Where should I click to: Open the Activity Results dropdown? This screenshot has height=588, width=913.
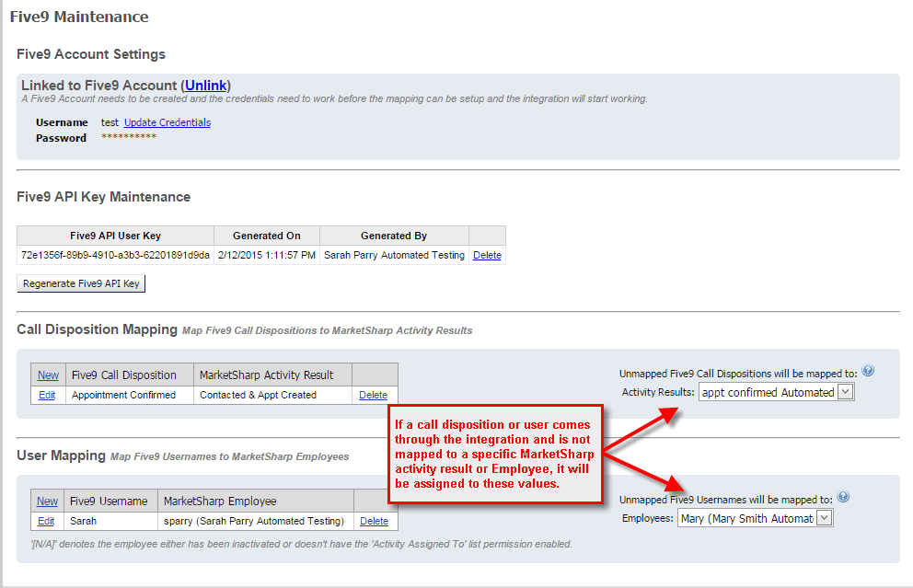point(776,392)
